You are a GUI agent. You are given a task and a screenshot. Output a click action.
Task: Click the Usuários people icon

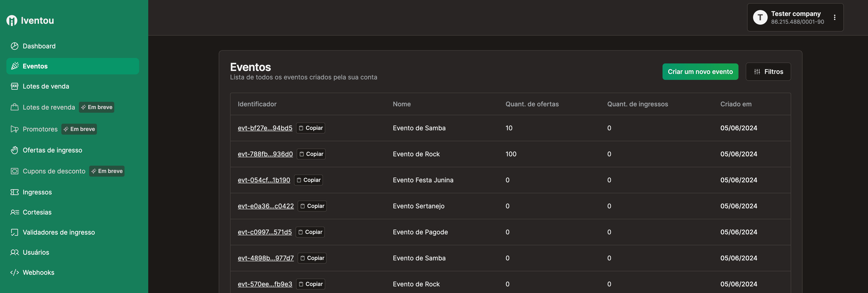15,252
